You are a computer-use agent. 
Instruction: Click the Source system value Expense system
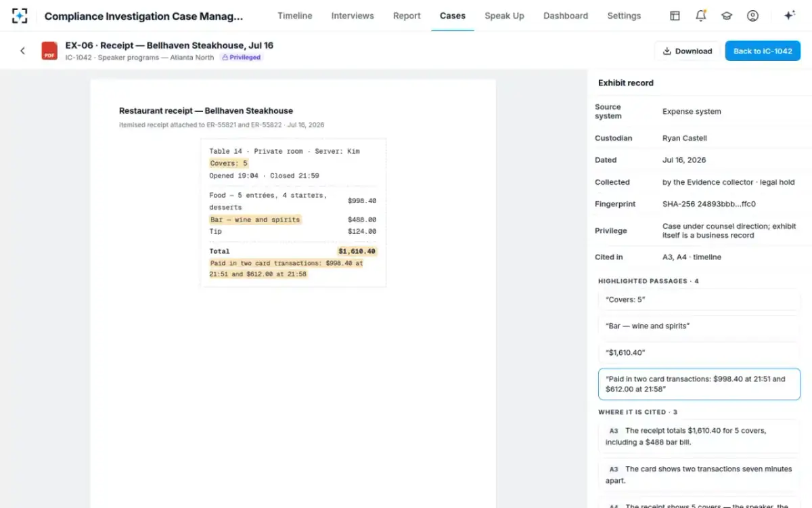pyautogui.click(x=692, y=112)
